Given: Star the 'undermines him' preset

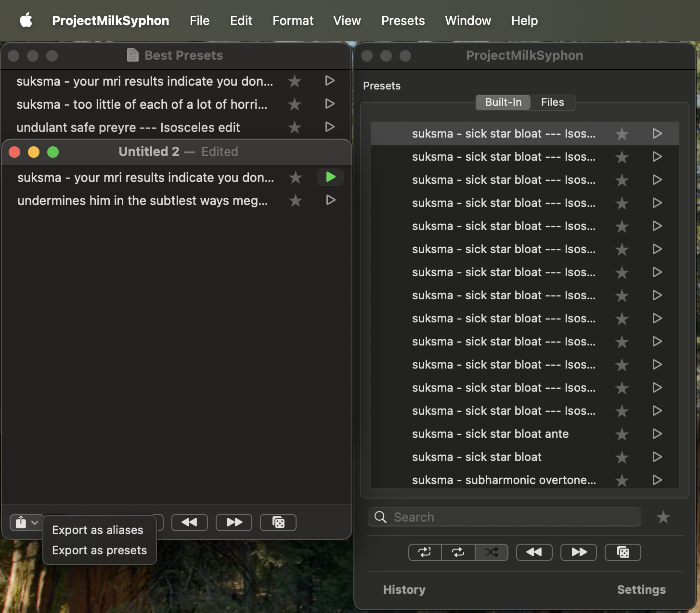Looking at the screenshot, I should 296,201.
